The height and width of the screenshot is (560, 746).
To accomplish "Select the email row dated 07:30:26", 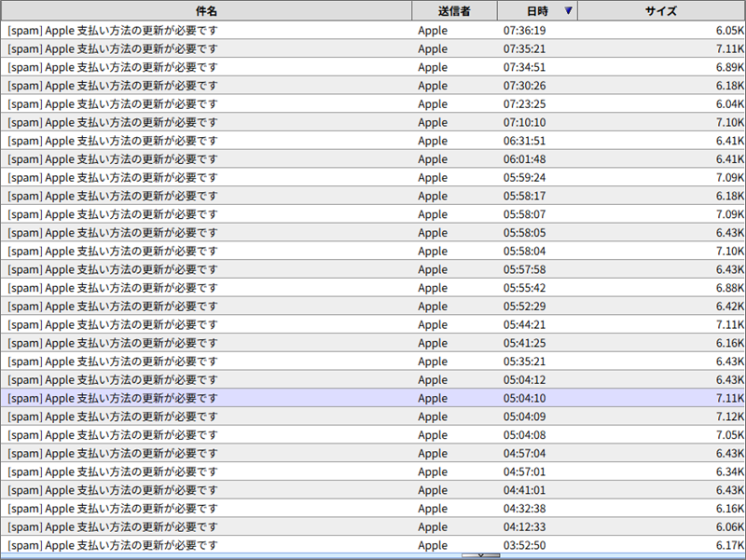I will [x=373, y=86].
